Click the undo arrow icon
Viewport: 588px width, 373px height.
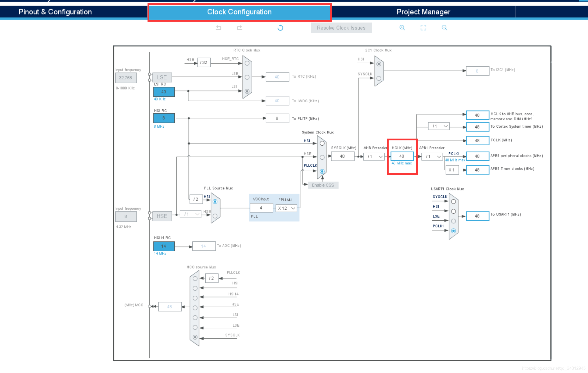(x=218, y=28)
